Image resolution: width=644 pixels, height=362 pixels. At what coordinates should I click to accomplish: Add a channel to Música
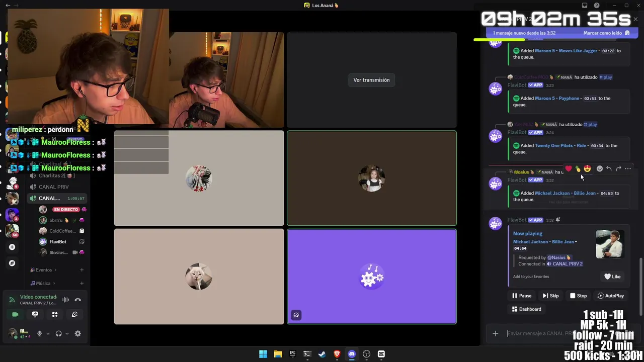click(82, 283)
